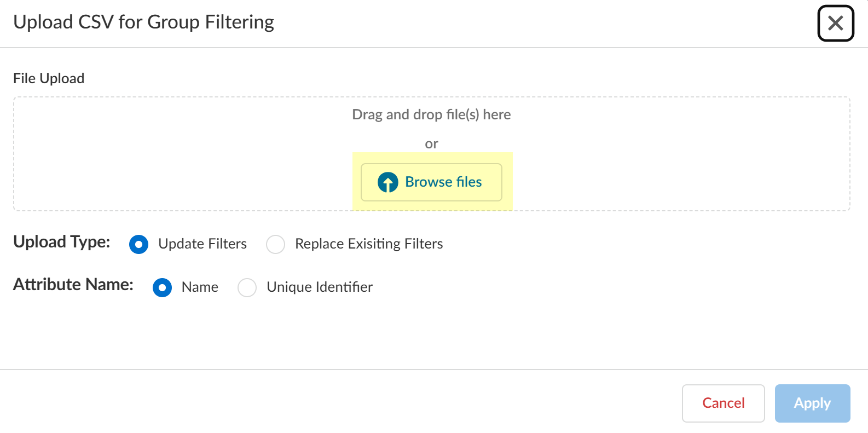Close the Upload CSV dialog
The height and width of the screenshot is (433, 868).
pyautogui.click(x=836, y=24)
